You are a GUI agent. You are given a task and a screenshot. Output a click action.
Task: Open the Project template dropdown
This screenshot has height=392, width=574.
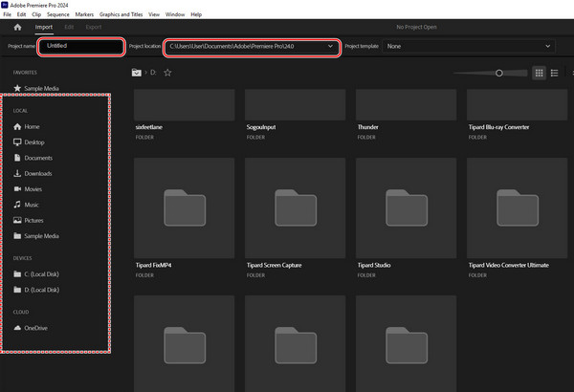pyautogui.click(x=469, y=47)
